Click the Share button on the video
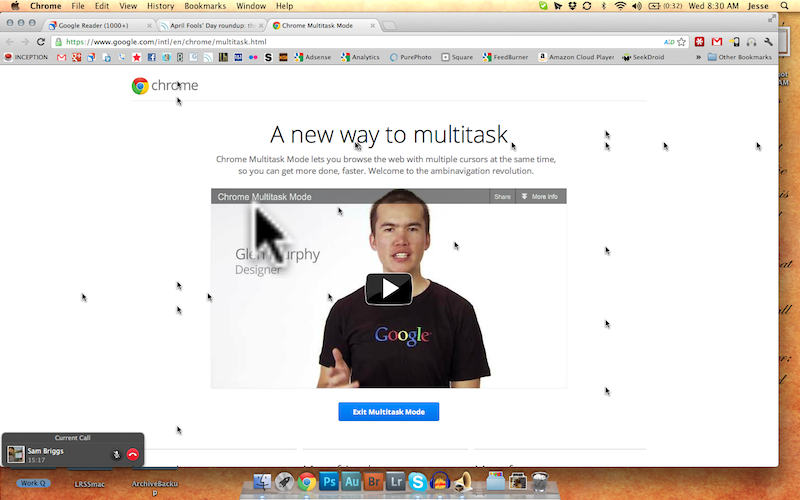The image size is (800, 500). [x=502, y=196]
